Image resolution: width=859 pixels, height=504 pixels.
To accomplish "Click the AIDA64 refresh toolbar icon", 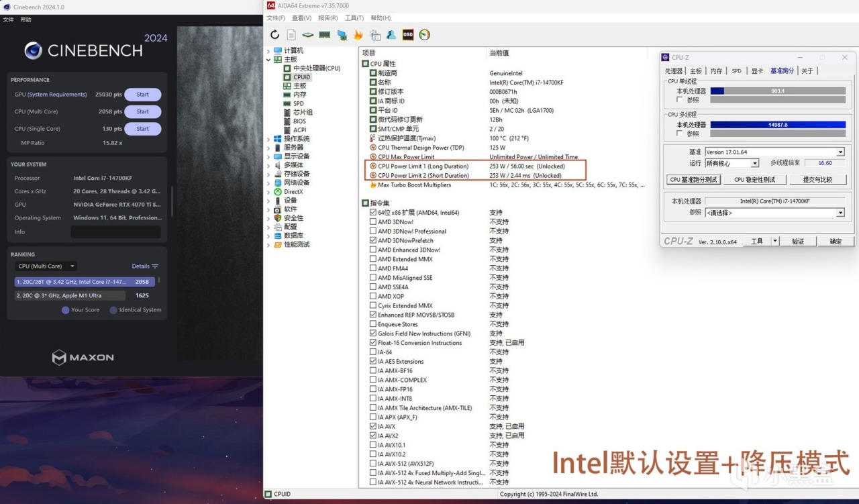I will point(274,35).
